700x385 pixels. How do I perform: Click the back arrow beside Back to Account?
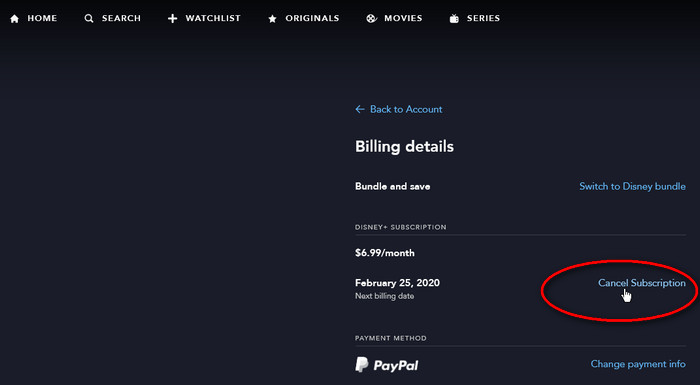[x=360, y=109]
